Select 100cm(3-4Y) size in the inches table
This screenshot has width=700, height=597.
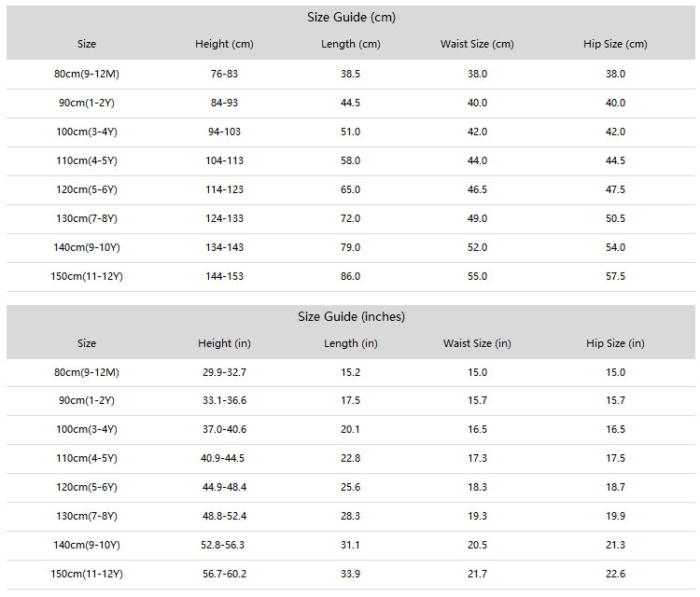pyautogui.click(x=87, y=429)
